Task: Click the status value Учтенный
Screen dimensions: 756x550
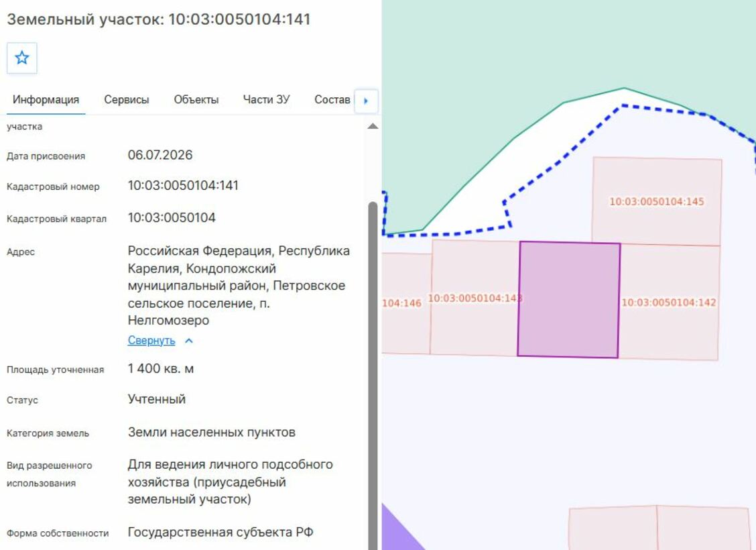Action: pyautogui.click(x=157, y=399)
